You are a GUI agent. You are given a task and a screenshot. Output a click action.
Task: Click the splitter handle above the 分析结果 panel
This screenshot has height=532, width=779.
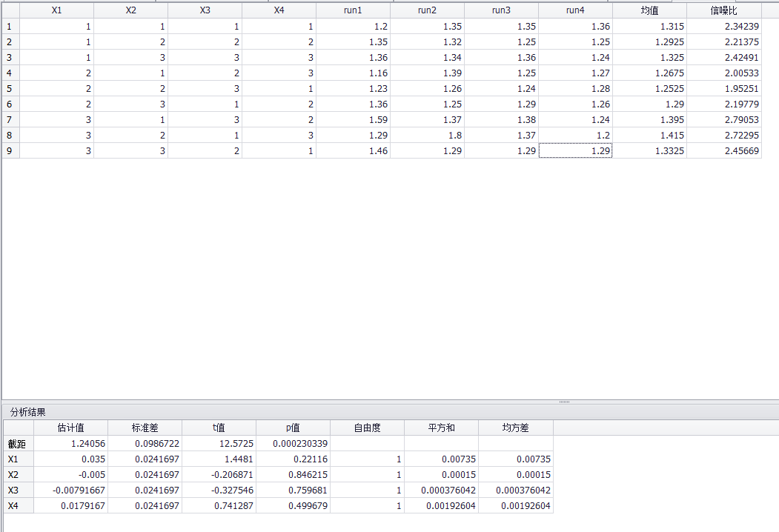(x=564, y=402)
